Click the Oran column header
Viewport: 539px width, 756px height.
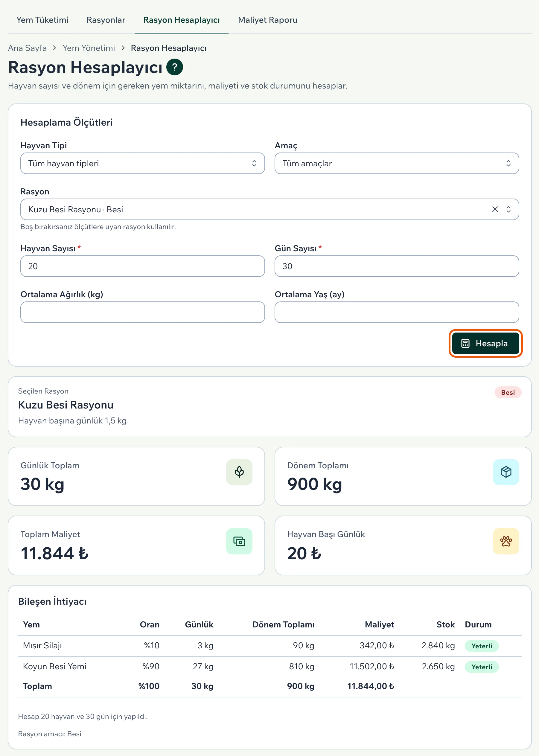point(150,625)
